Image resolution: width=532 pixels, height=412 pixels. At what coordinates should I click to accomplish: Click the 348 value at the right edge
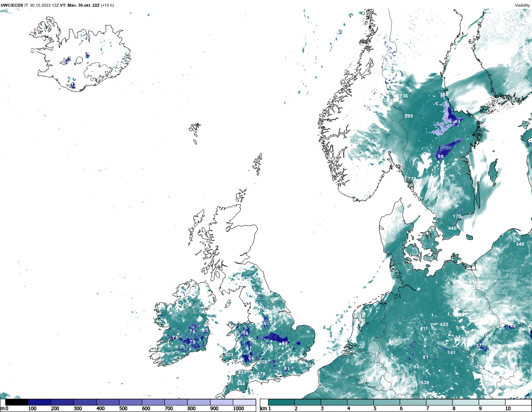520,244
